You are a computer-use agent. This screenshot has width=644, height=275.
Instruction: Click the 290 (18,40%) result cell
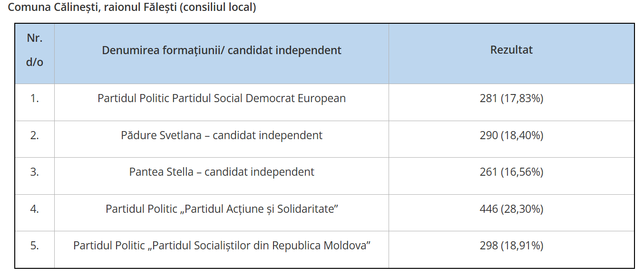click(511, 135)
